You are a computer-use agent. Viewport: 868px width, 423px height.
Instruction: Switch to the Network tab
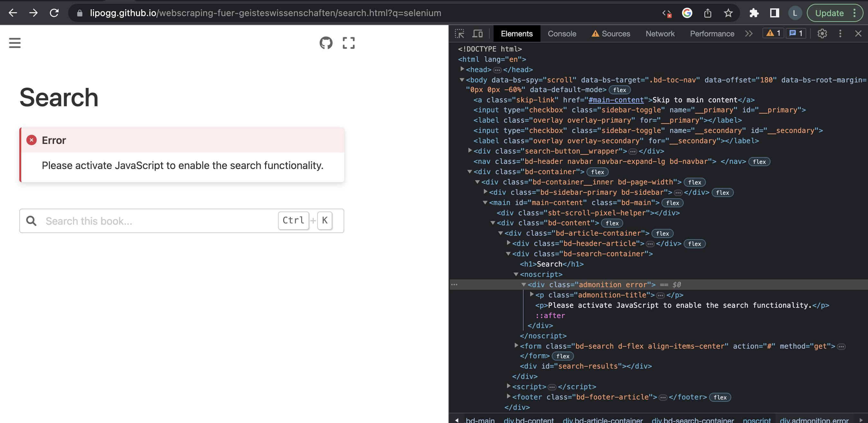tap(660, 34)
